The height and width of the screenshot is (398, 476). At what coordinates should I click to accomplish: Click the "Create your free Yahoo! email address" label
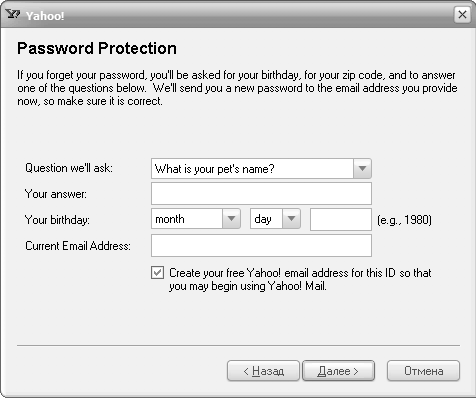[x=300, y=279]
